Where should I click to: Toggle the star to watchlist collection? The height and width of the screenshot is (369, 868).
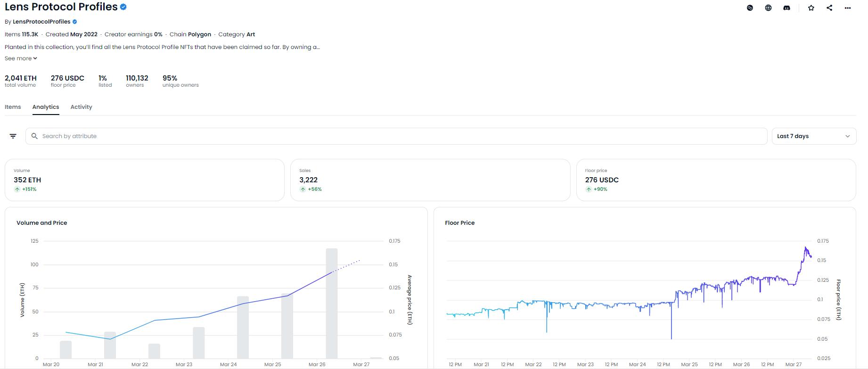[811, 8]
